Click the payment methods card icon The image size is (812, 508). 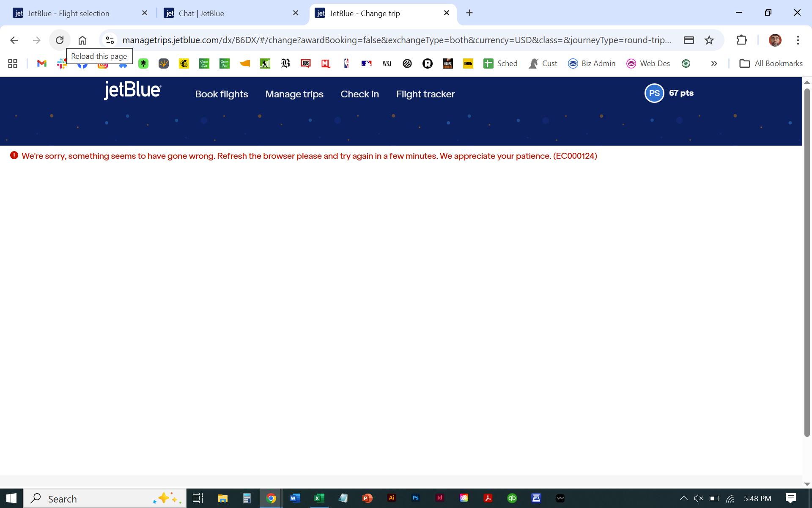[x=689, y=40]
